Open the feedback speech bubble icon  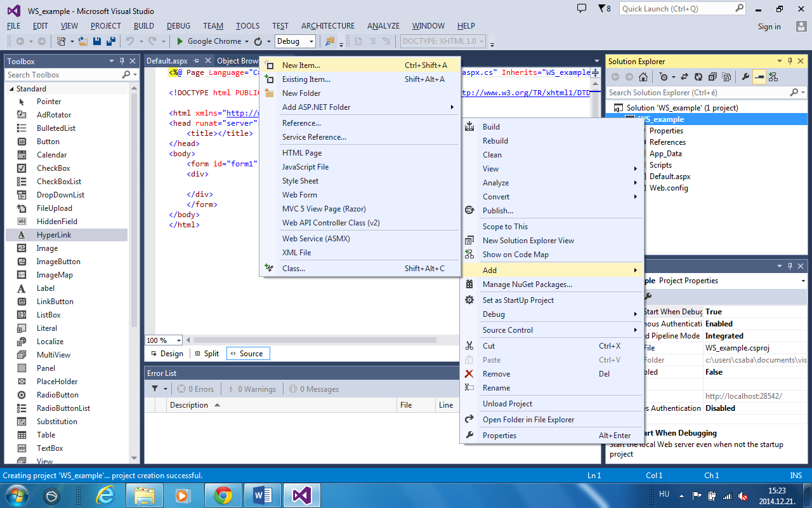coord(581,8)
